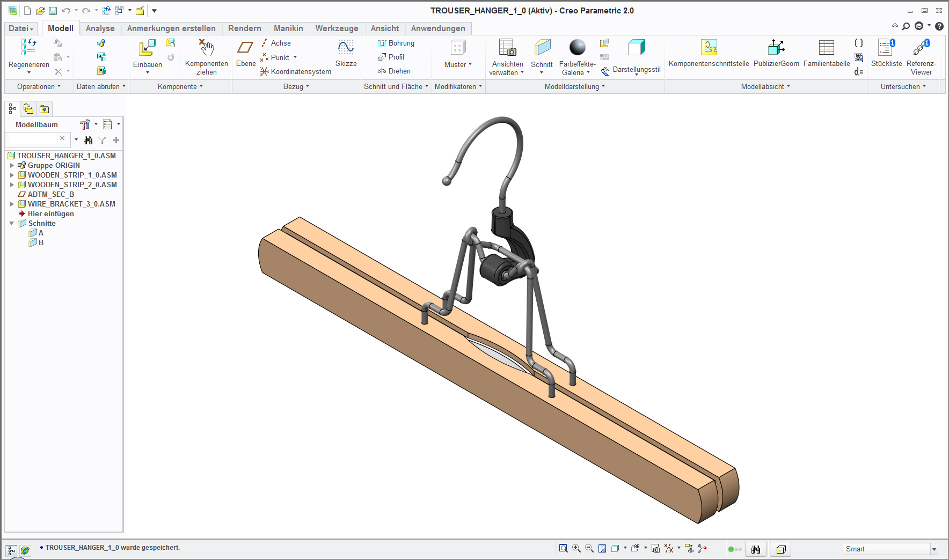The image size is (949, 560).
Task: Click the binoculars find button in status bar
Action: (x=756, y=549)
